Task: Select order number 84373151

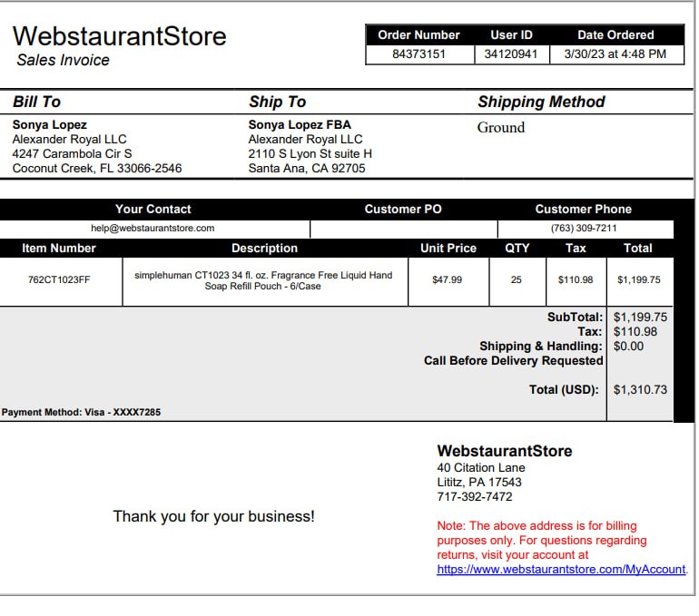Action: pyautogui.click(x=419, y=54)
